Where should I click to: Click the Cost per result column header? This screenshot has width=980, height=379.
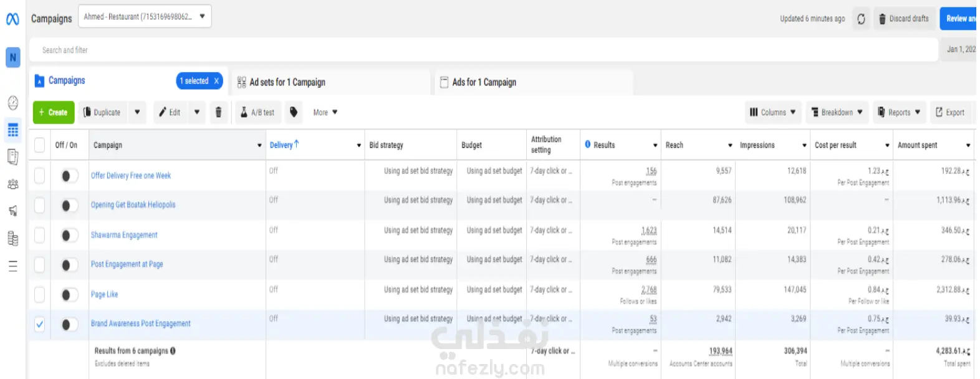tap(835, 145)
